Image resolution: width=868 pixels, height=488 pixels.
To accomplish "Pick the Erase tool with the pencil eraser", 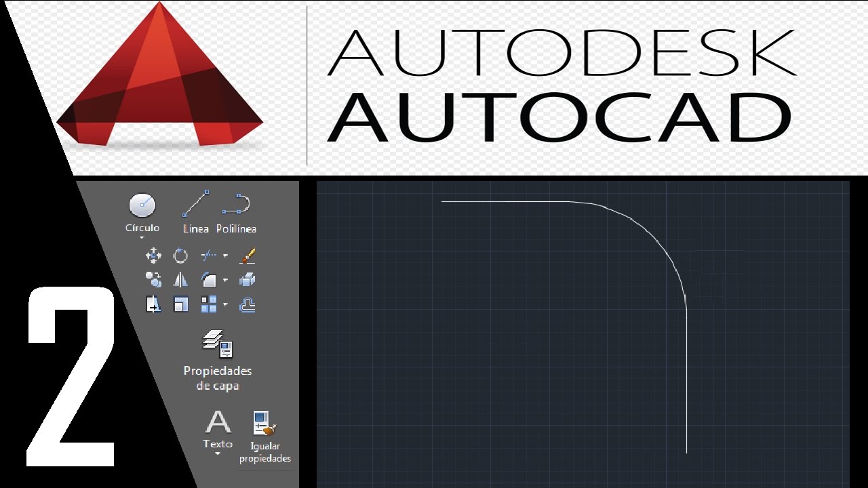I will click(248, 256).
